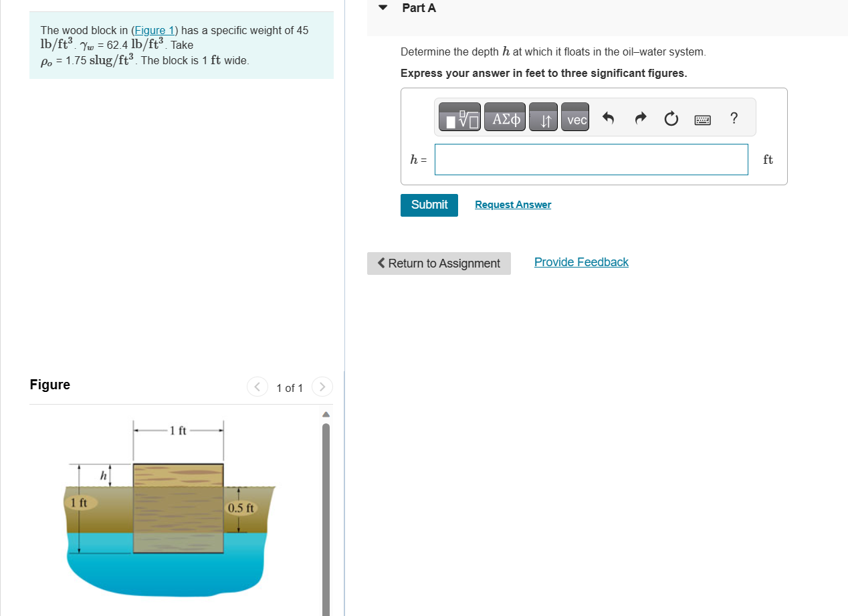Image resolution: width=848 pixels, height=616 pixels.
Task: Click the '0.5 ft' label in the figure
Action: pos(241,508)
